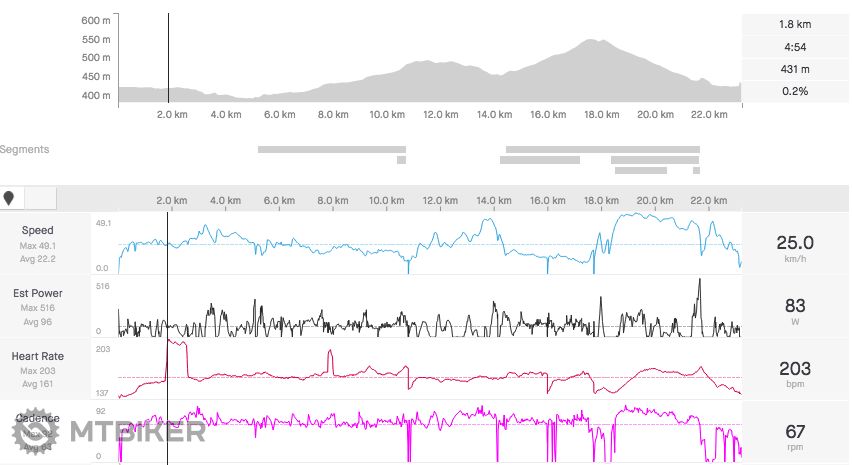Click the 431 m elevation readout
Image resolution: width=852 pixels, height=465 pixels.
coord(795,69)
